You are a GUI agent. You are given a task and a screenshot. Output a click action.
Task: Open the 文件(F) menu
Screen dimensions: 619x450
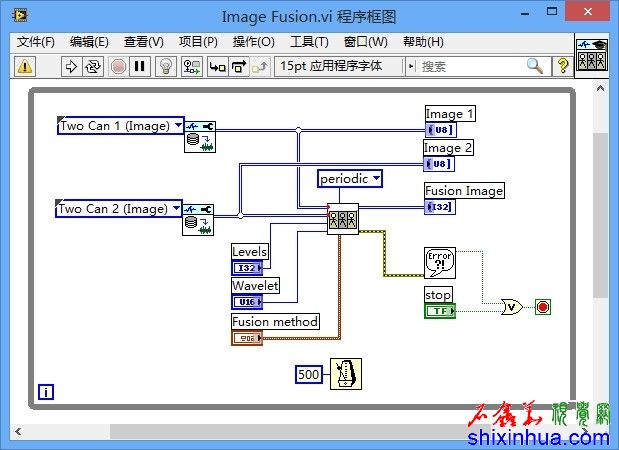pyautogui.click(x=36, y=42)
